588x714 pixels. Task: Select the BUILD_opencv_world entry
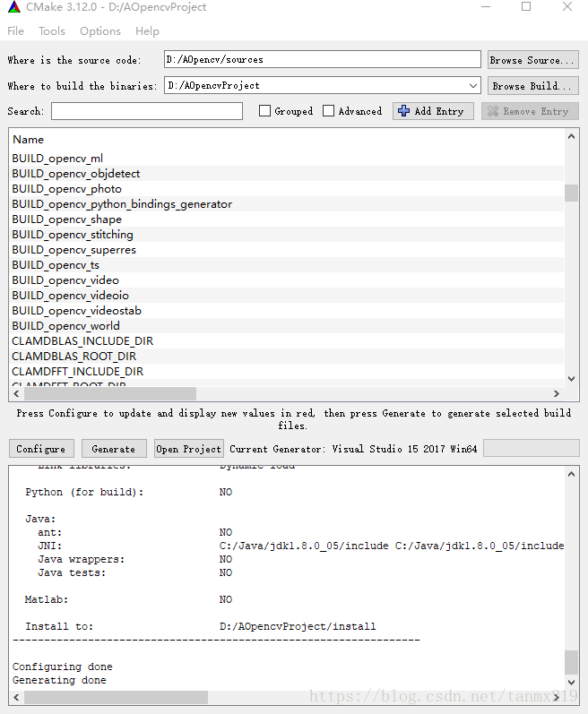click(287, 326)
